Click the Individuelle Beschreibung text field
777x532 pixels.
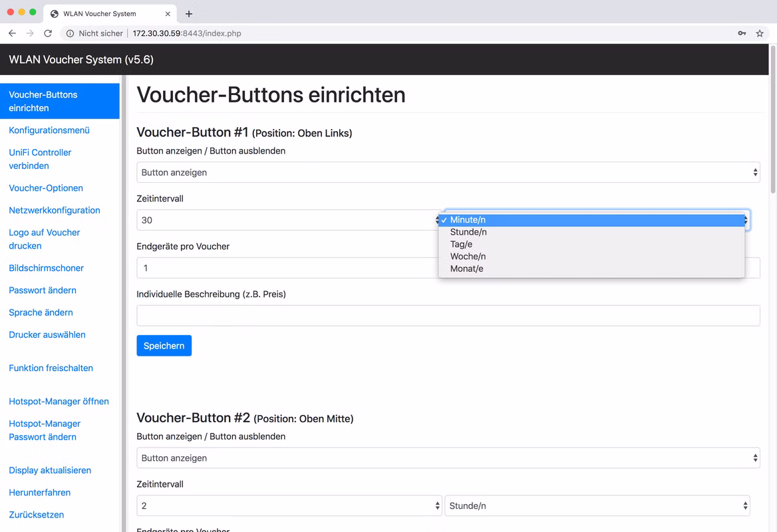point(448,316)
